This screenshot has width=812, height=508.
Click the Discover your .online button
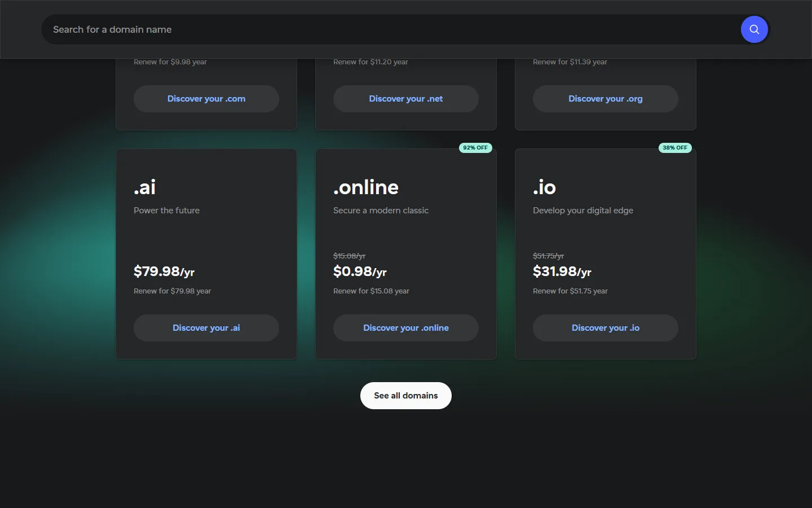(406, 328)
